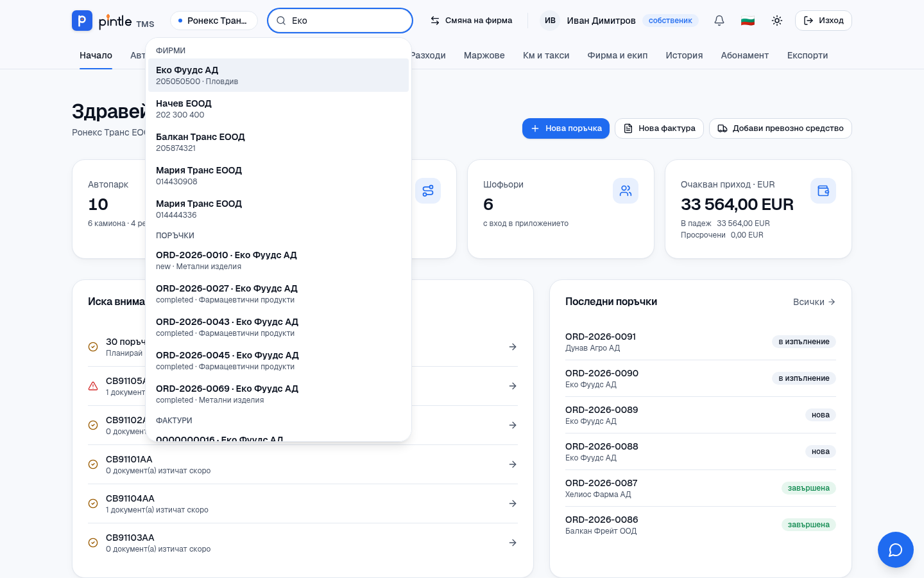This screenshot has width=924, height=578.
Task: Click user avatar ИВ
Action: [x=550, y=21]
